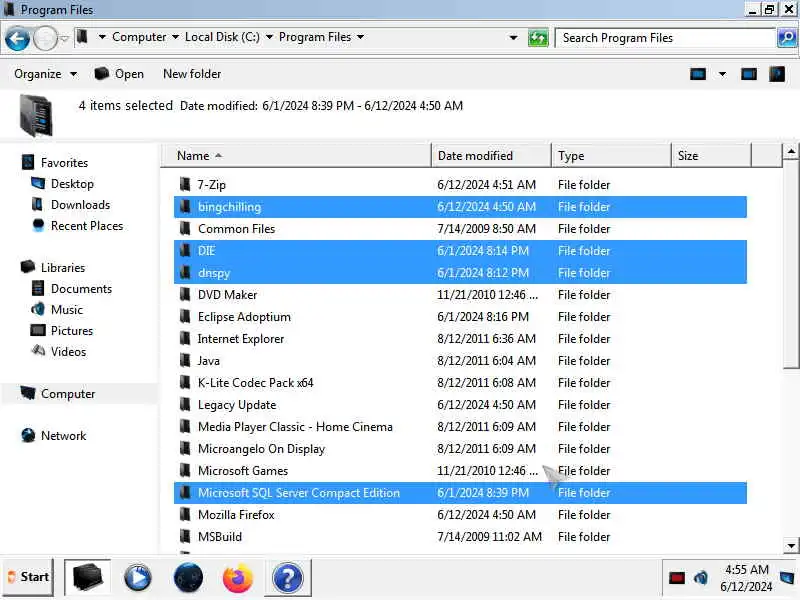This screenshot has width=800, height=600.
Task: Click the Common Files folder icon
Action: click(185, 229)
